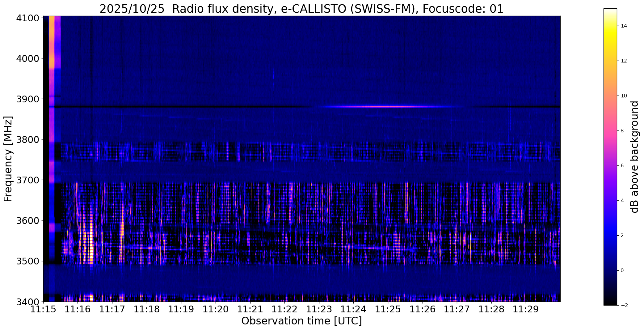Click the colorbar tick label 8
644x330 pixels.
622,131
